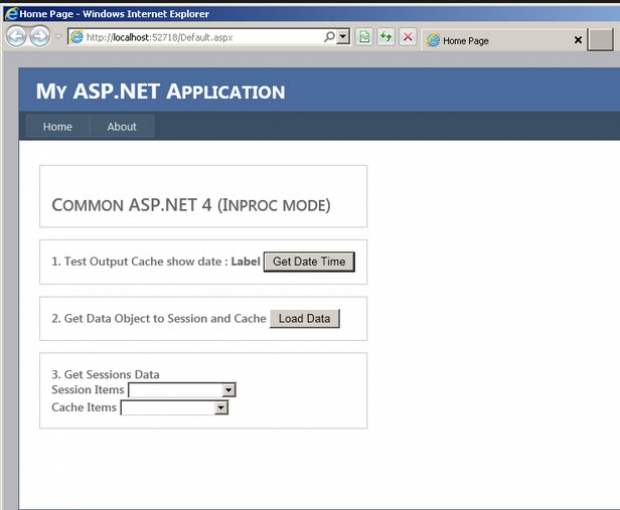The width and height of the screenshot is (620, 510).
Task: Click '2. Get Data Object to Session and Cache' text
Action: [x=159, y=318]
